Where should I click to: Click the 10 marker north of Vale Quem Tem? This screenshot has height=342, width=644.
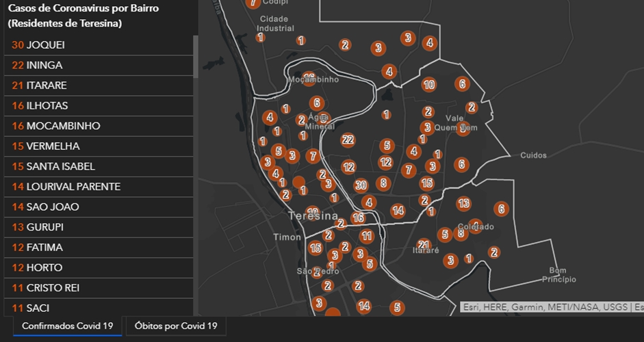point(429,85)
